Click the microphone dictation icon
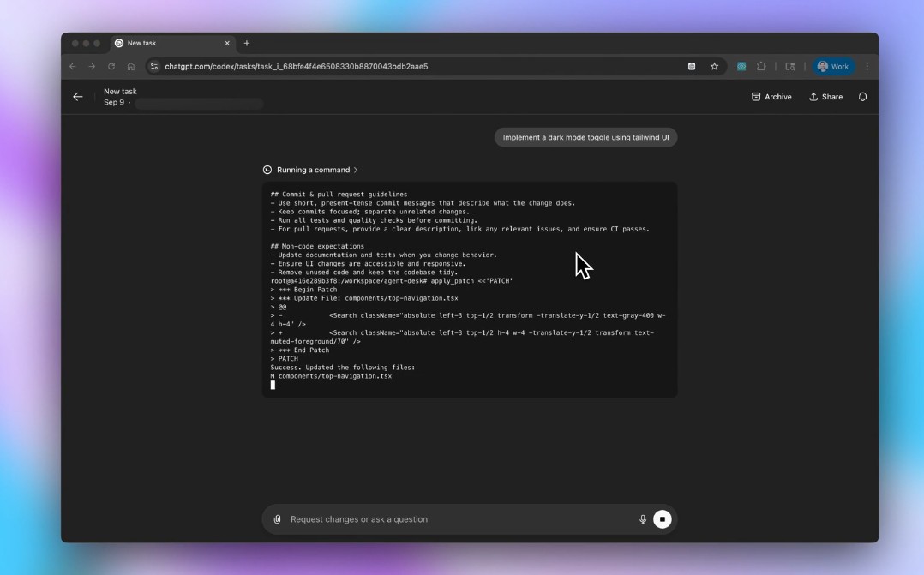This screenshot has height=575, width=924. click(643, 519)
